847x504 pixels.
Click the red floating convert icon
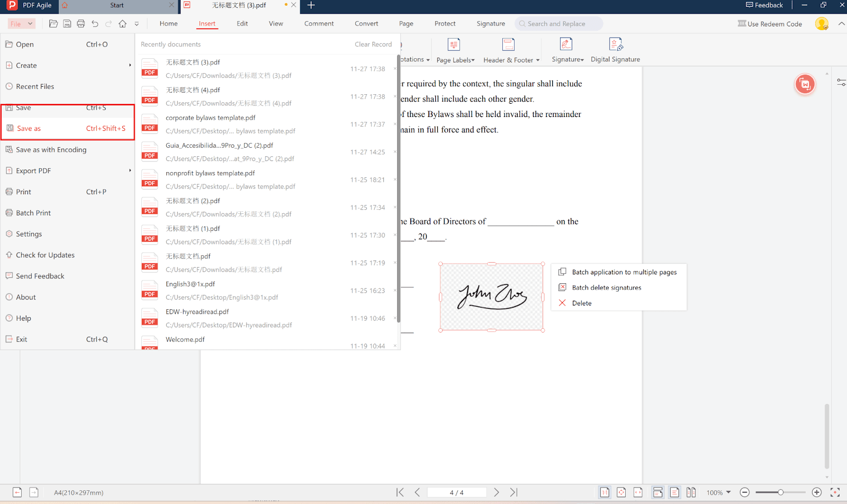[x=805, y=84]
